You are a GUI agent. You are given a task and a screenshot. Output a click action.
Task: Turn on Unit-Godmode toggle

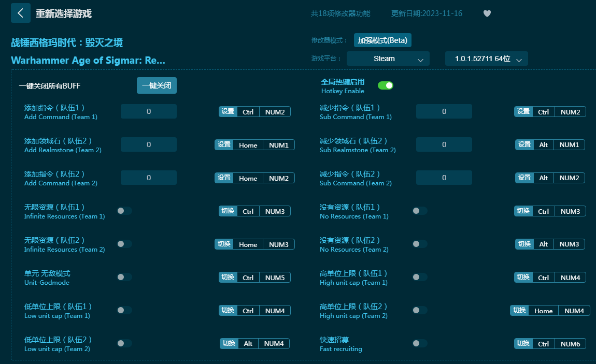pos(124,277)
